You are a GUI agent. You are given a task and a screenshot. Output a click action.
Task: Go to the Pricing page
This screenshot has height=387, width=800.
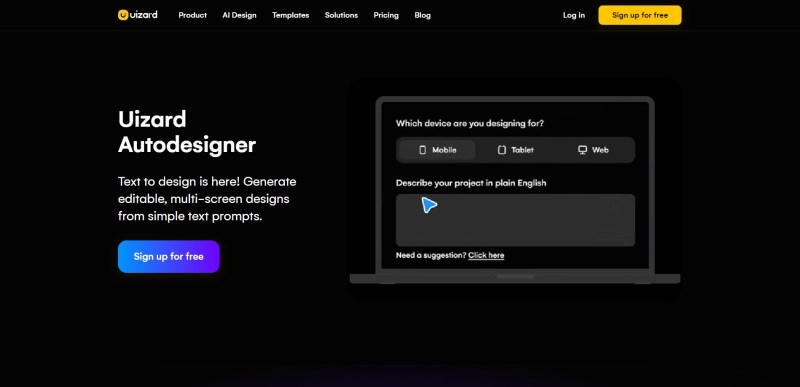coord(386,15)
